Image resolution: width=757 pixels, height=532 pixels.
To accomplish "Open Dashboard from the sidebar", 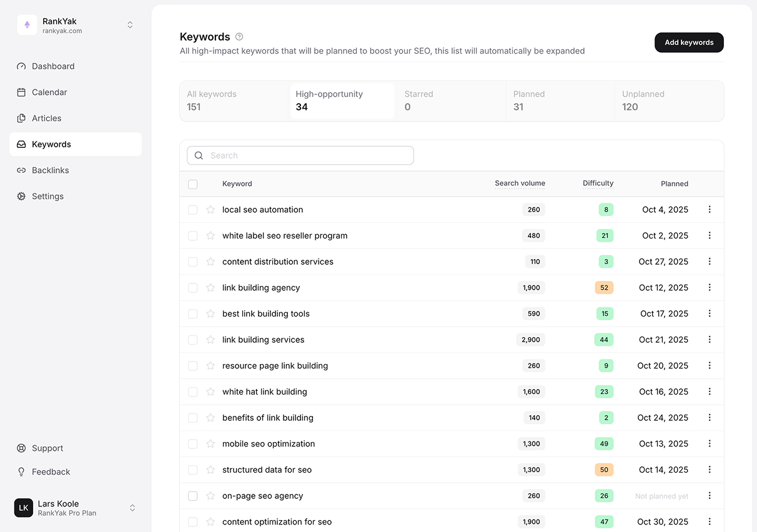I will 53,66.
